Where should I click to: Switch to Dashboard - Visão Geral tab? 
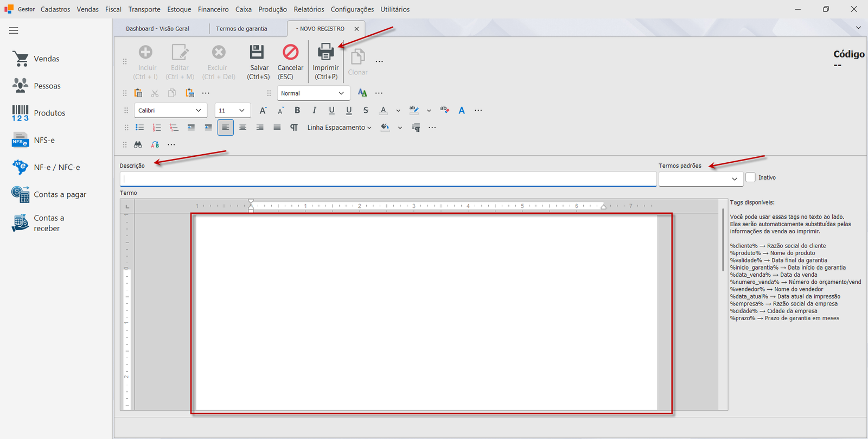coord(157,29)
